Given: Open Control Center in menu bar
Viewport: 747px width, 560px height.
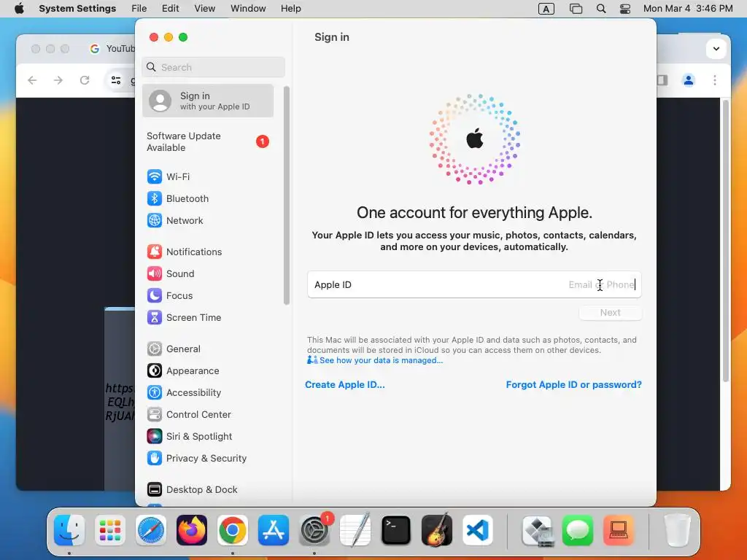Looking at the screenshot, I should (625, 9).
